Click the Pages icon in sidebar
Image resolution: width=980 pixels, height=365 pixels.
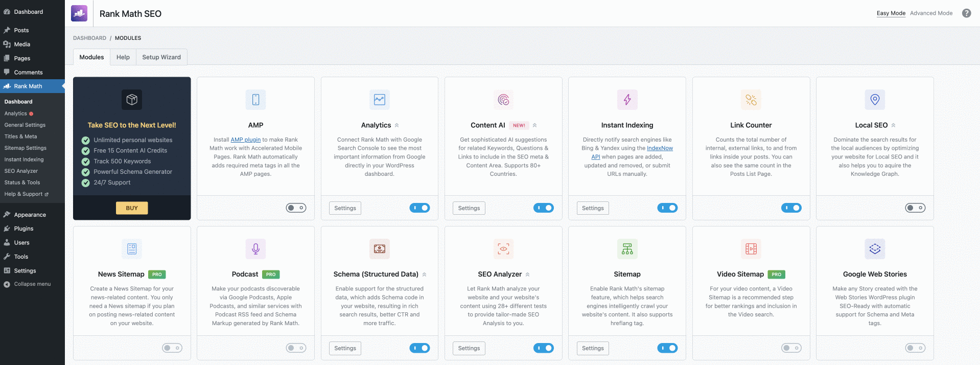7,58
